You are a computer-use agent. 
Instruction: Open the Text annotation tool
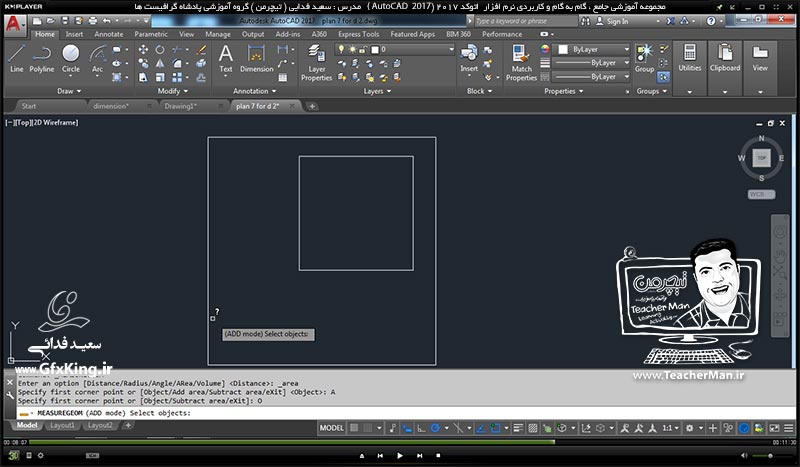(226, 58)
